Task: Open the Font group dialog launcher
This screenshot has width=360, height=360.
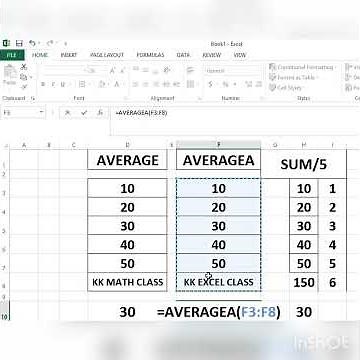Action: (125, 98)
